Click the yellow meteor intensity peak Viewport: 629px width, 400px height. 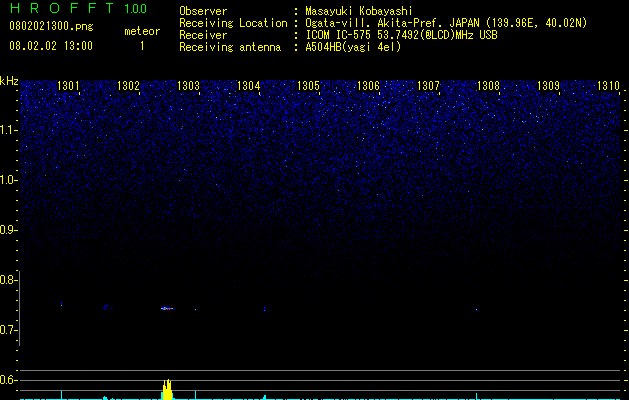(167, 390)
